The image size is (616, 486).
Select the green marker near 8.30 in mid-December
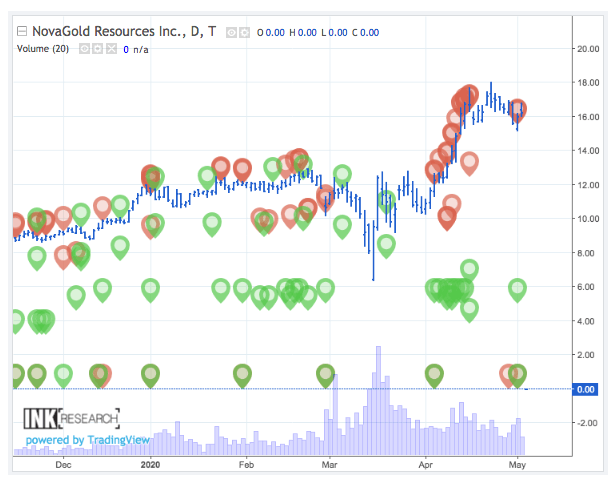(120, 248)
